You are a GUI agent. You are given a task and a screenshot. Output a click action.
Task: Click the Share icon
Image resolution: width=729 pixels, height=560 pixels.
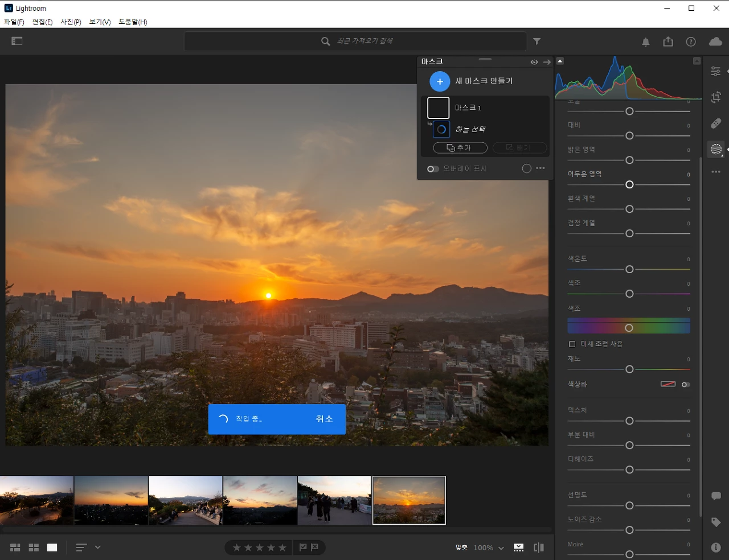(x=668, y=42)
